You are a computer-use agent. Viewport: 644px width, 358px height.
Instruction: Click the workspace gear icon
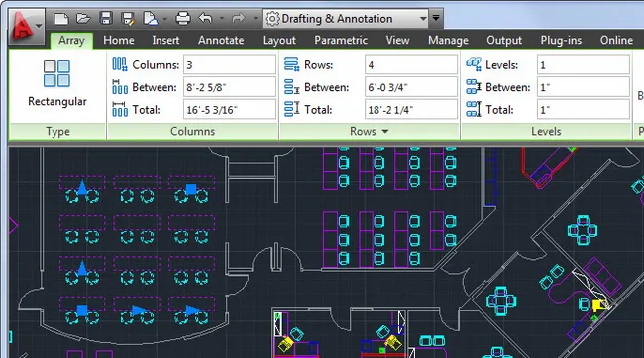click(x=271, y=19)
